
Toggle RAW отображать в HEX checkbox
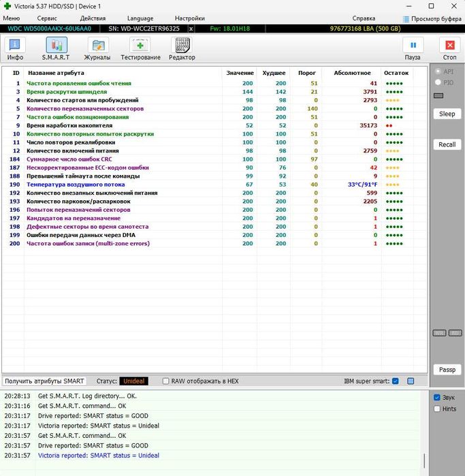(165, 381)
